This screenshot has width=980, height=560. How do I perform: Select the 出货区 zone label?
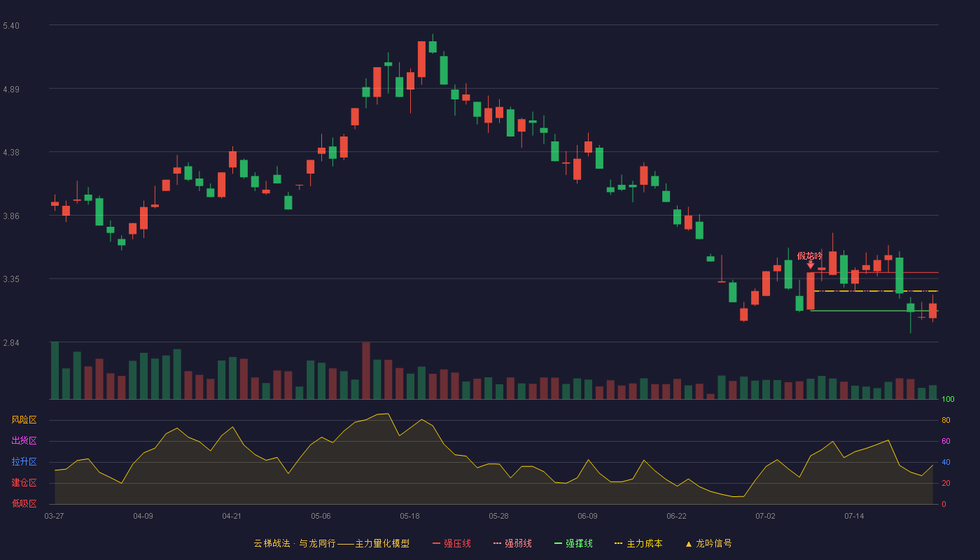(x=24, y=441)
